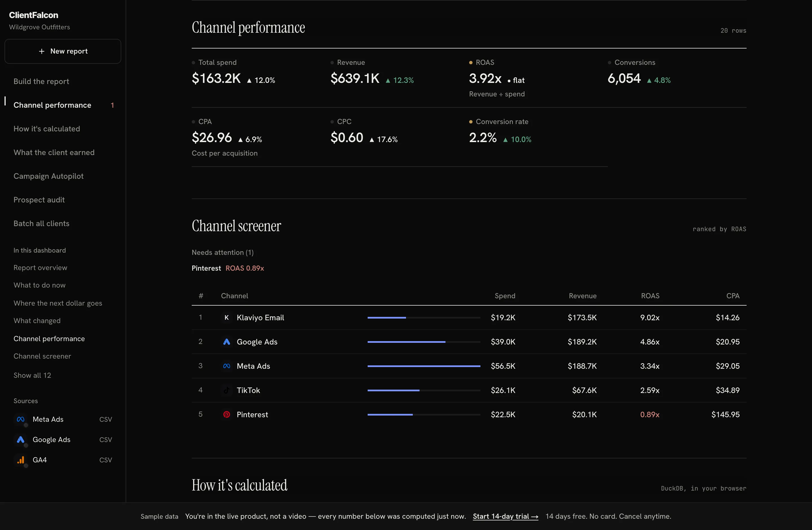Select Channel performance with badge 1

click(63, 105)
